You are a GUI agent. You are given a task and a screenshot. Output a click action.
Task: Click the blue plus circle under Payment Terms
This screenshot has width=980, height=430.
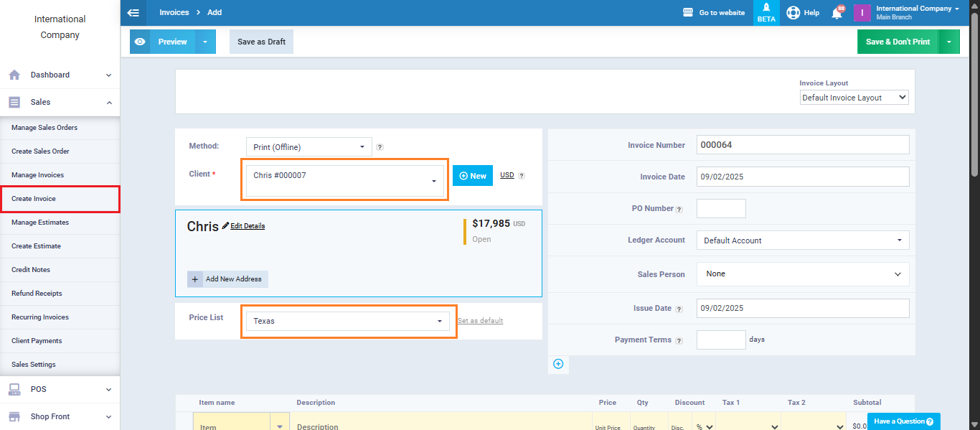coord(558,364)
